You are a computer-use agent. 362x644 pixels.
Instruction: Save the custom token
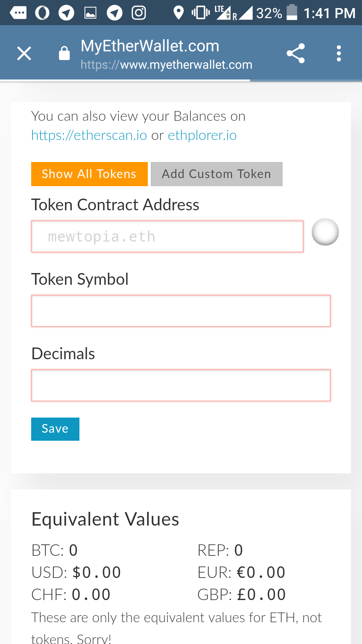pyautogui.click(x=55, y=429)
